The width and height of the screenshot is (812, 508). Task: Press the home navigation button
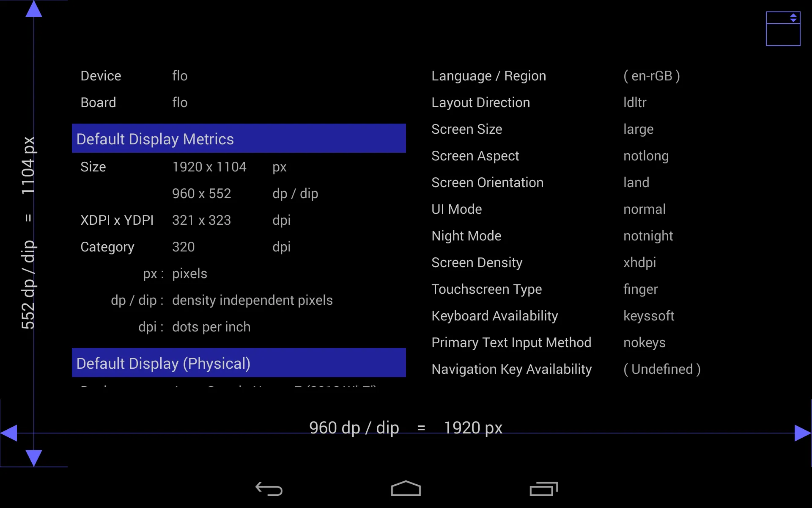(x=406, y=489)
